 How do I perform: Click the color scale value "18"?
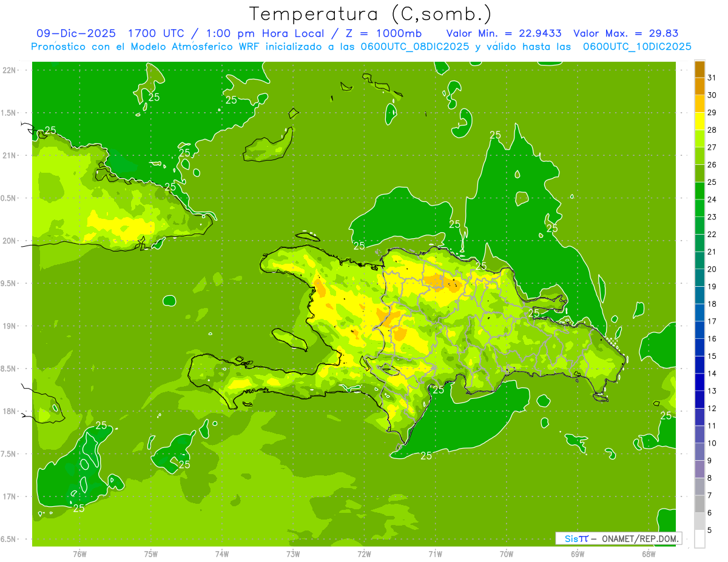click(712, 304)
